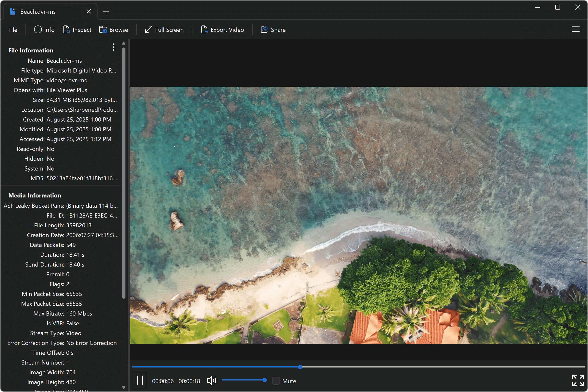Share the Beach.dvr-ms file

pyautogui.click(x=273, y=29)
